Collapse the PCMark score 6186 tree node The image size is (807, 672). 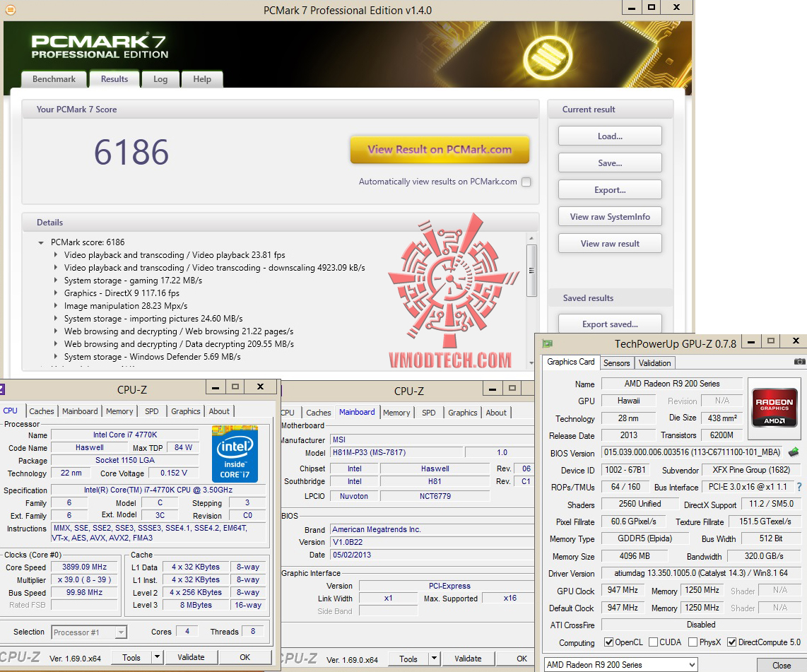(x=41, y=242)
